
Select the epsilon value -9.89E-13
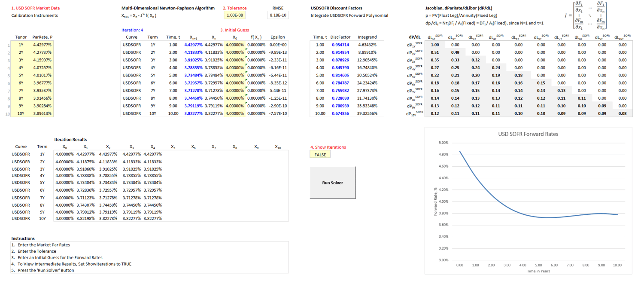278,52
